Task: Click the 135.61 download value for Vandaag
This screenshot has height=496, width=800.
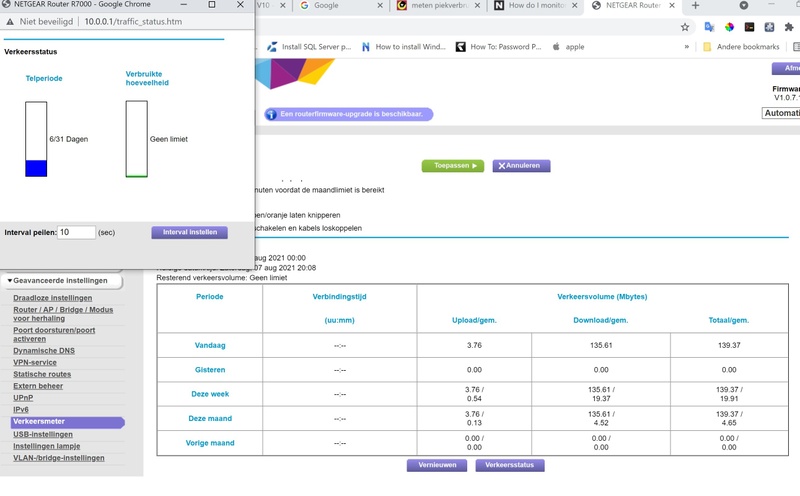Action: click(x=601, y=345)
